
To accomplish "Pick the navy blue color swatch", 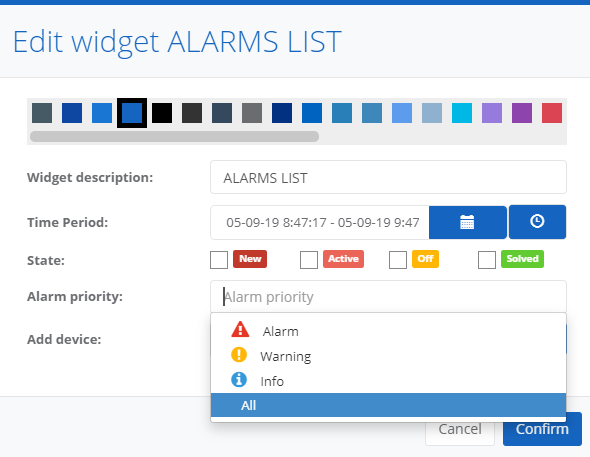I will [282, 113].
